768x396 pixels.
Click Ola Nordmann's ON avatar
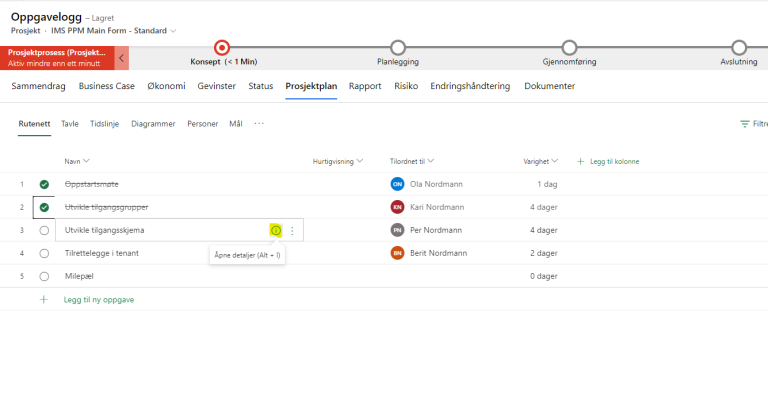[x=397, y=184]
